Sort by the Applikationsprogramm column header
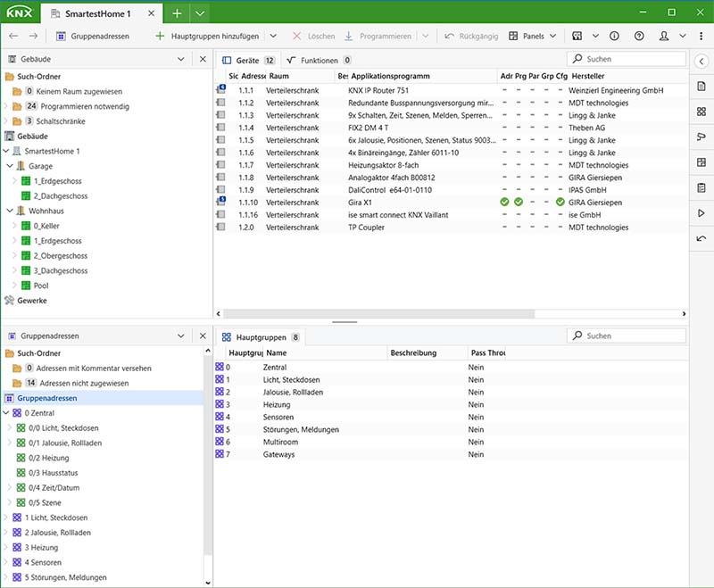 click(390, 76)
